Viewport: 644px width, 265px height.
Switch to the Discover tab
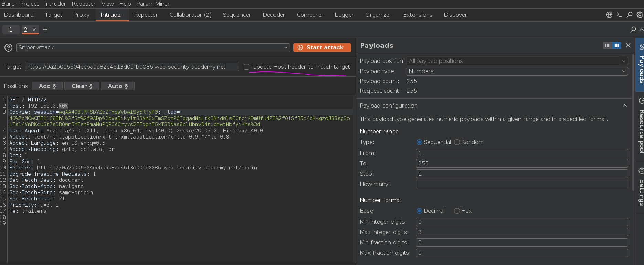(x=455, y=15)
